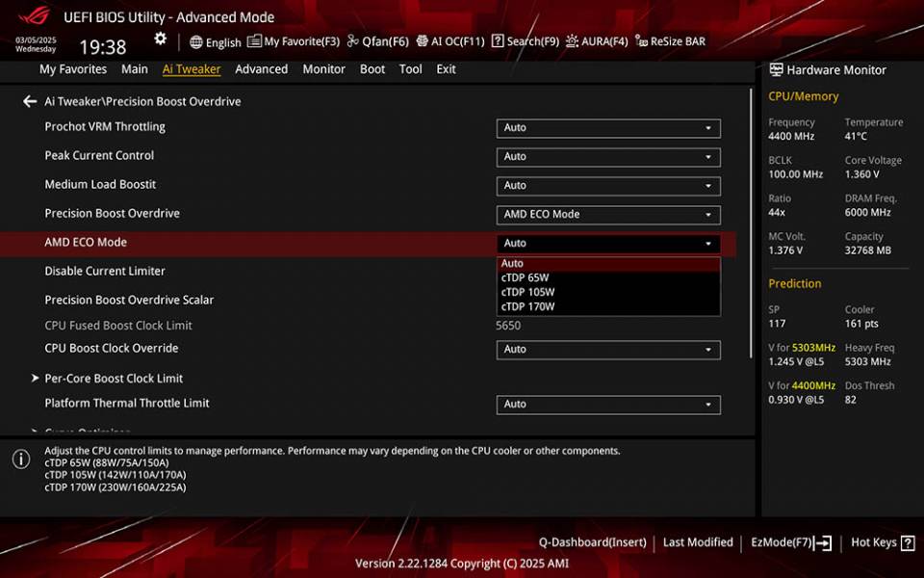Open the Exit tab
Screen dimensions: 924x578
tap(446, 69)
